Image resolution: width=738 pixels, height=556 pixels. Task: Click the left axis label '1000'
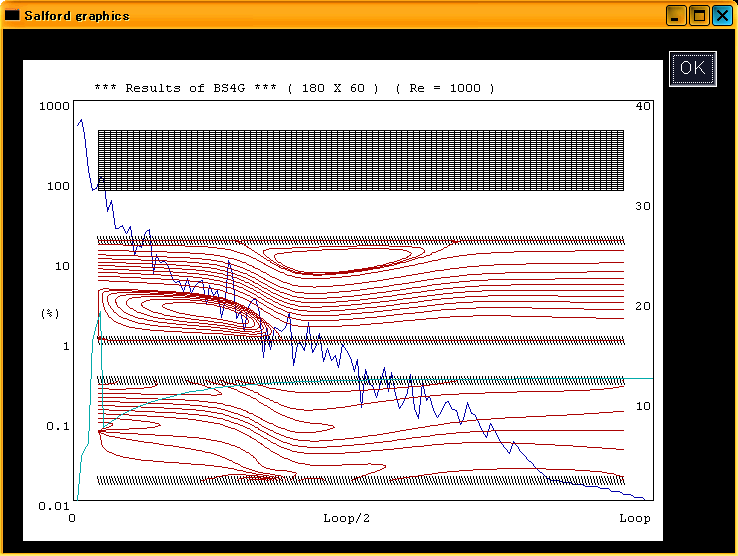pyautogui.click(x=54, y=106)
